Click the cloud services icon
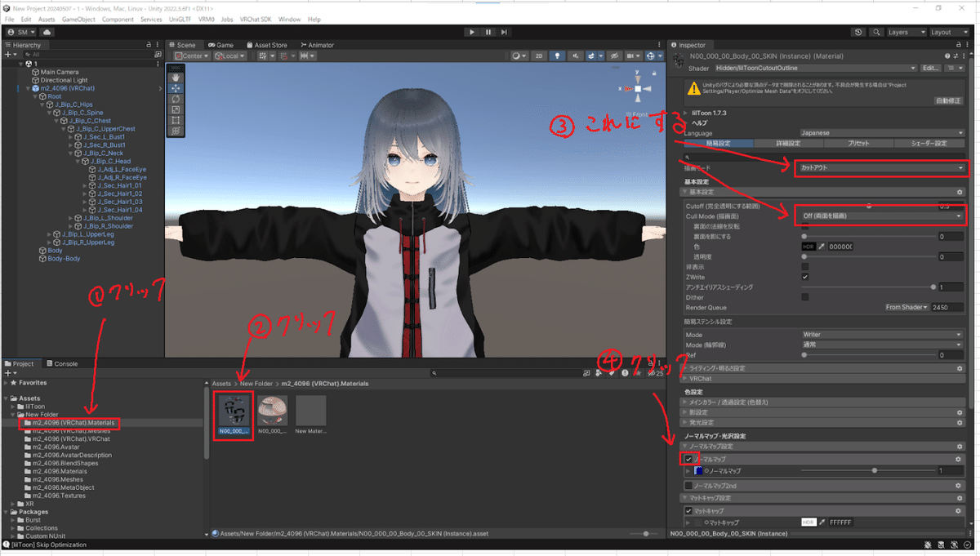Screen dimensions: 980x556 tap(47, 32)
